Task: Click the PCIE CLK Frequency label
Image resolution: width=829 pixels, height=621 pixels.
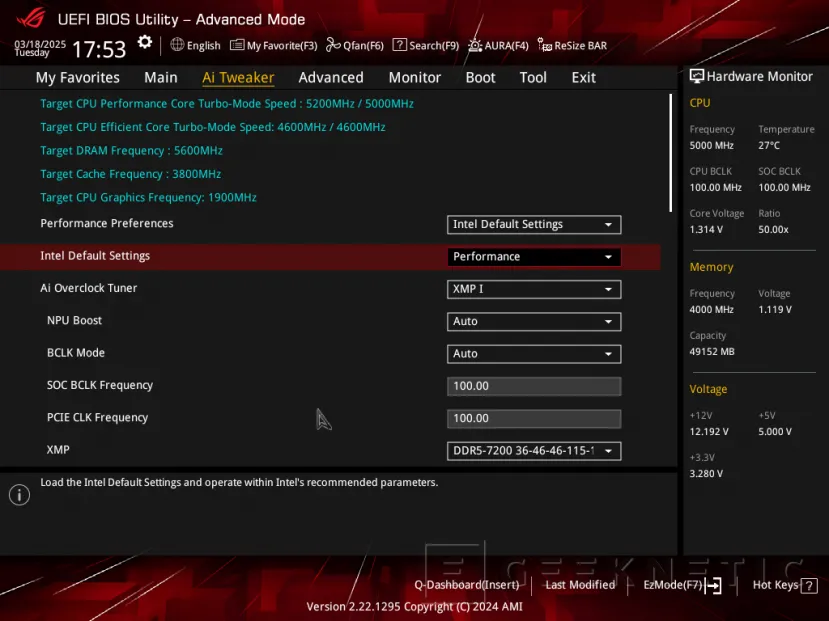Action: coord(97,418)
